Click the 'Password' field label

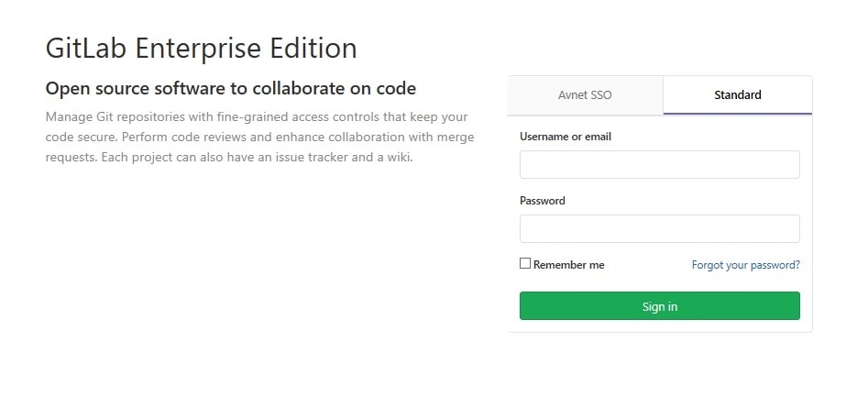pyautogui.click(x=542, y=201)
